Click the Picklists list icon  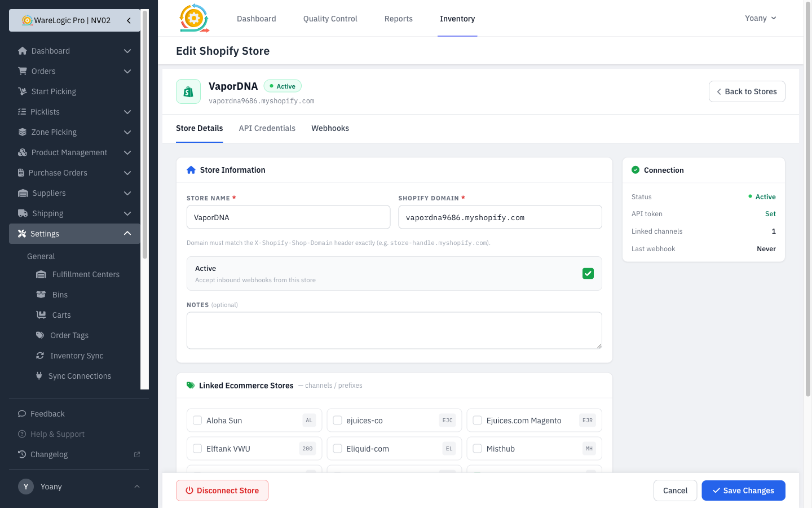22,112
